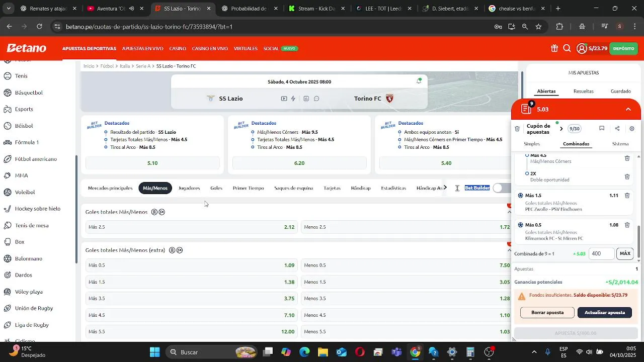
Task: Share the bet slip via share icon
Action: pyautogui.click(x=617, y=129)
